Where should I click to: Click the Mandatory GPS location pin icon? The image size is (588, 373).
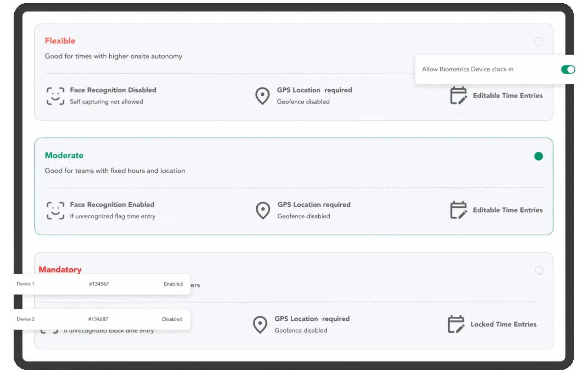pyautogui.click(x=260, y=325)
